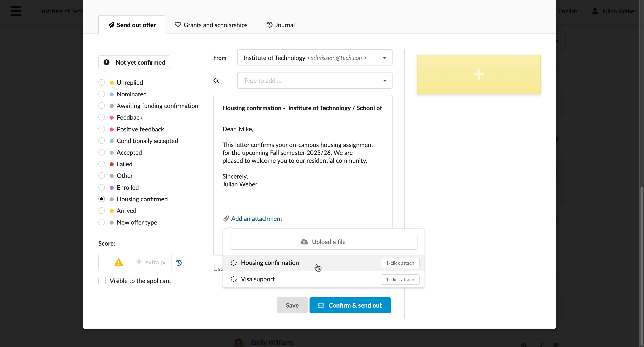Screen dimensions: 644x347
Task: Click the cloud upload icon
Action: tap(304, 242)
